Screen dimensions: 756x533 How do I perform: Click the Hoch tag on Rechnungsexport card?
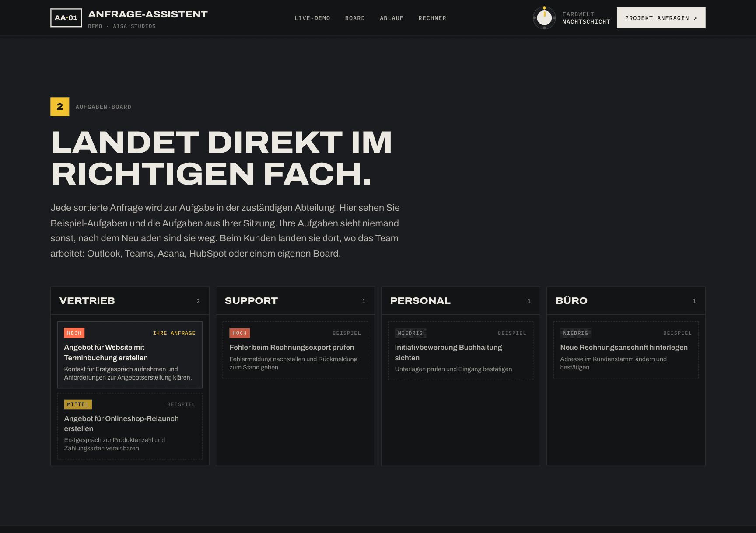tap(240, 333)
